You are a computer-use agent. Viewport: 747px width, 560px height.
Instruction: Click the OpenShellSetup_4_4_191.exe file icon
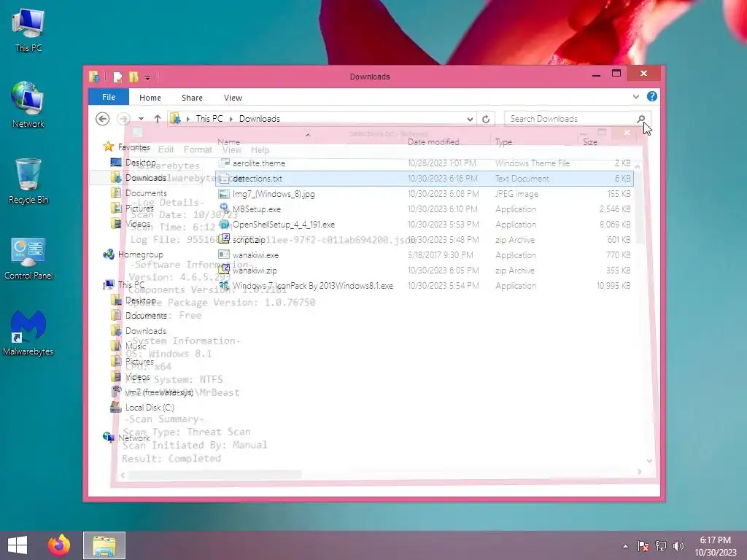224,224
